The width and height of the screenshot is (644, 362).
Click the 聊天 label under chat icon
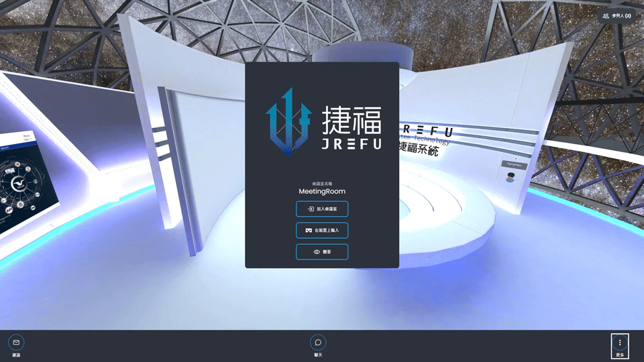click(318, 355)
